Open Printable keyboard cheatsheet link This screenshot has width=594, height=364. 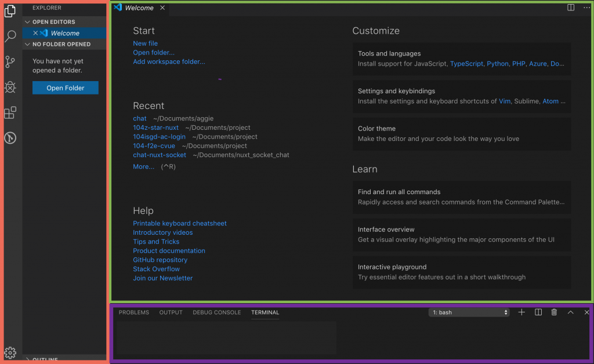point(180,223)
